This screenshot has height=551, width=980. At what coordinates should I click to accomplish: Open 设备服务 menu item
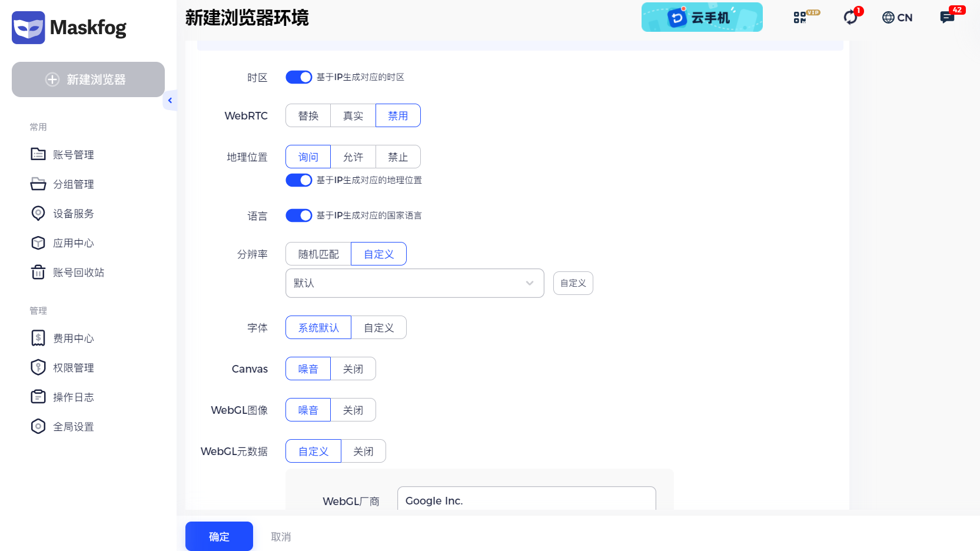74,214
